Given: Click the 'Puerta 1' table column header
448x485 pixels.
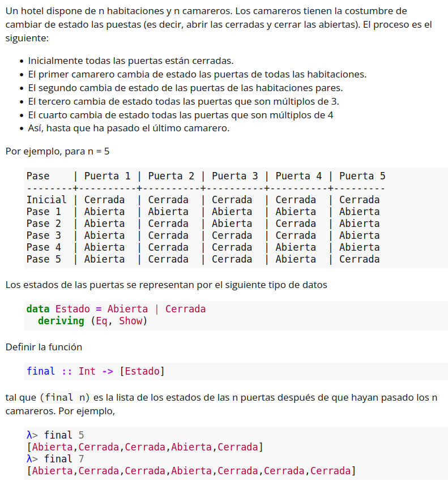Looking at the screenshot, I should (107, 176).
